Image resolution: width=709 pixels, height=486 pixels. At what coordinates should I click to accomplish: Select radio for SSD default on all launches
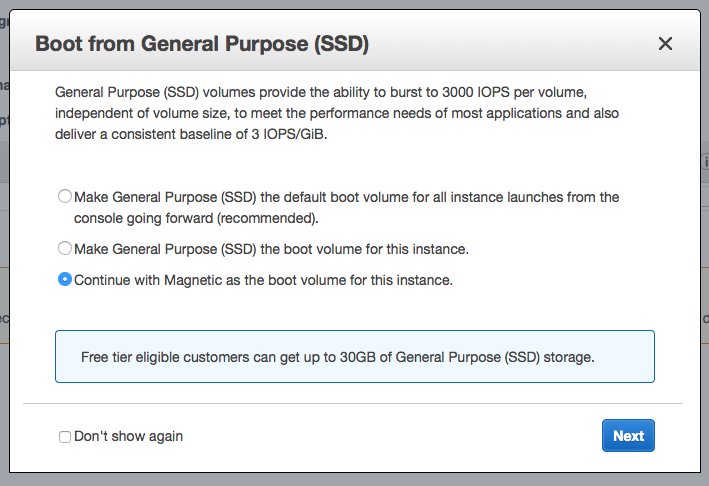point(65,197)
